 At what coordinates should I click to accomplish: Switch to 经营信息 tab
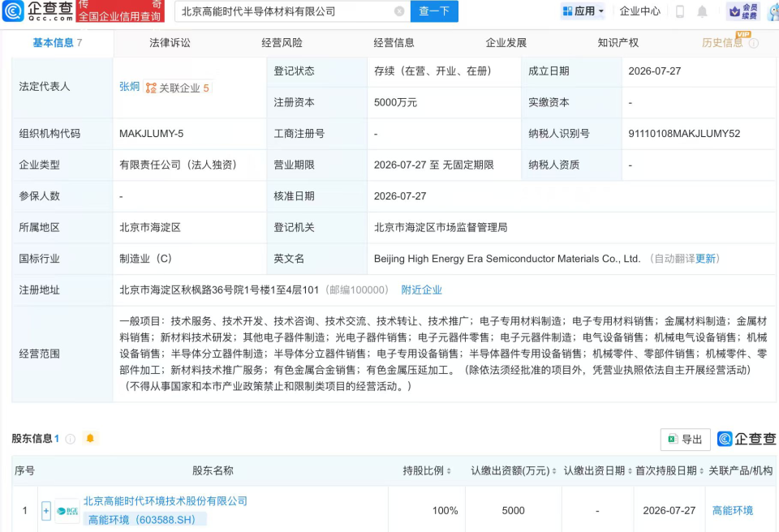[394, 43]
